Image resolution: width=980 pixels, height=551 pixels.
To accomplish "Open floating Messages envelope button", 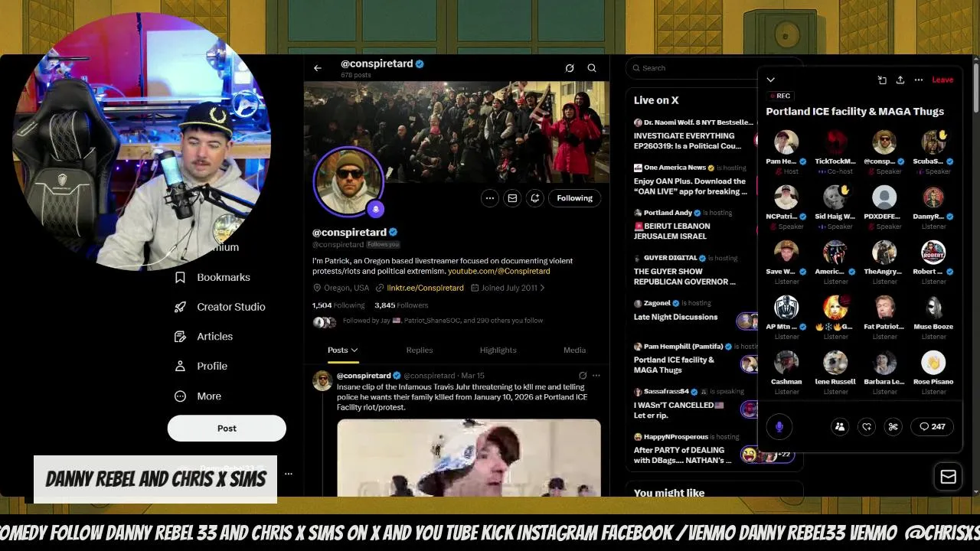I will point(948,477).
